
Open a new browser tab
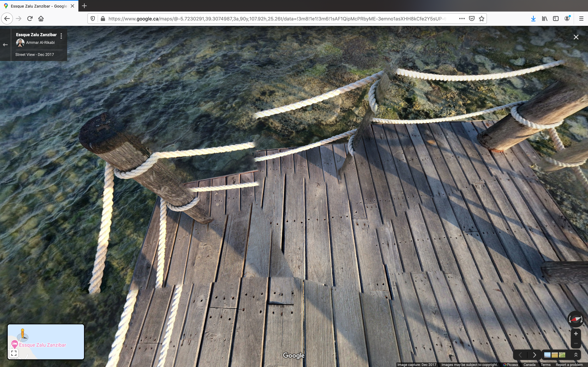click(x=84, y=6)
